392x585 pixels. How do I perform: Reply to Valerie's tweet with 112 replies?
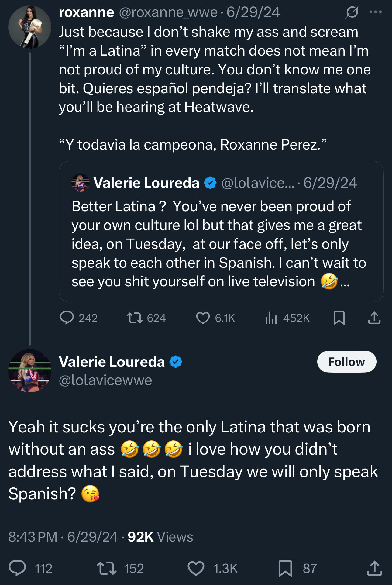[17, 568]
